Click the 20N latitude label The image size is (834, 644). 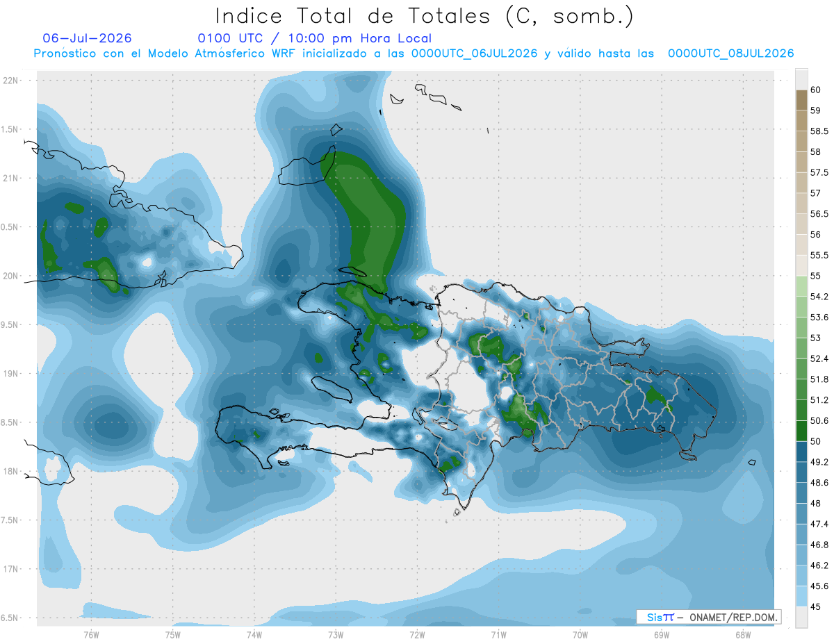click(10, 276)
